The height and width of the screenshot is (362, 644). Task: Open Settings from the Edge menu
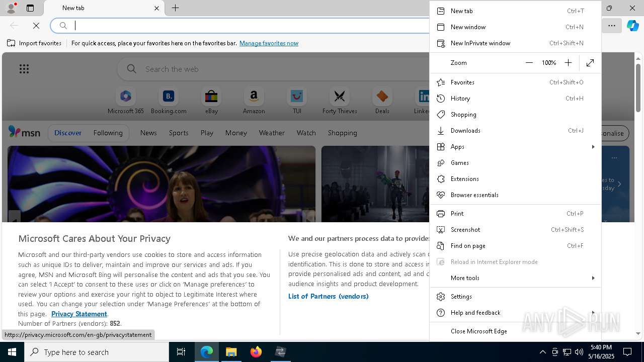click(x=515, y=297)
